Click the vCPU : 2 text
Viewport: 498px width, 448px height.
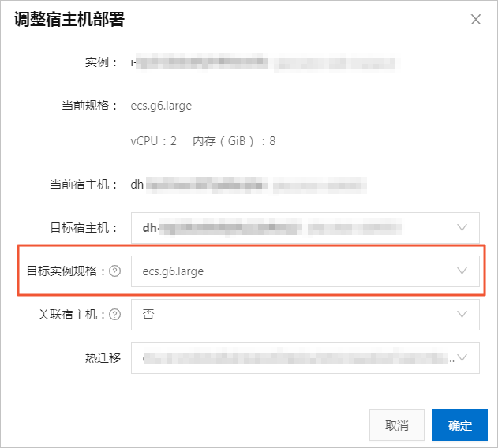pos(153,141)
